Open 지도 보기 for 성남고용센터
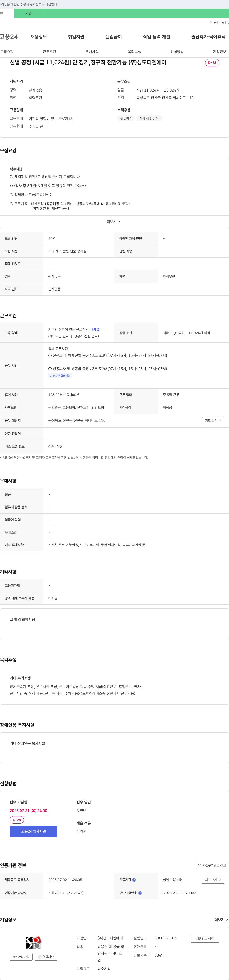 coord(213,880)
